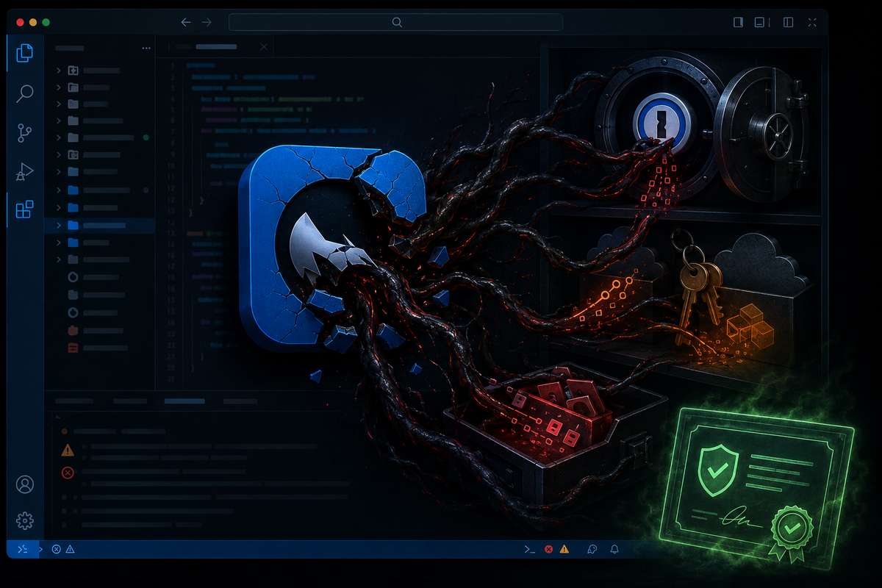
Task: Open the Extensions view
Action: tap(25, 210)
